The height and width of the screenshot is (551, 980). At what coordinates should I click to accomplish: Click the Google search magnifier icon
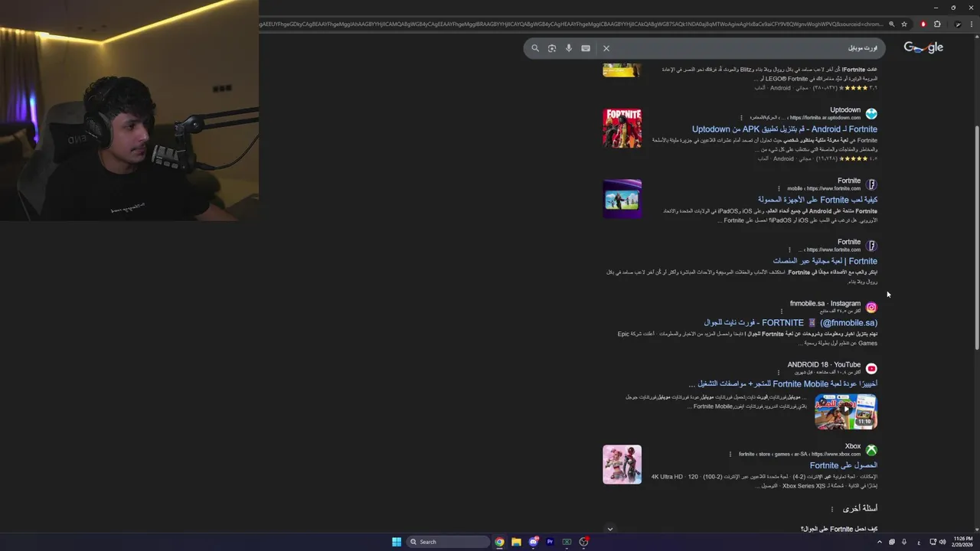pyautogui.click(x=535, y=48)
